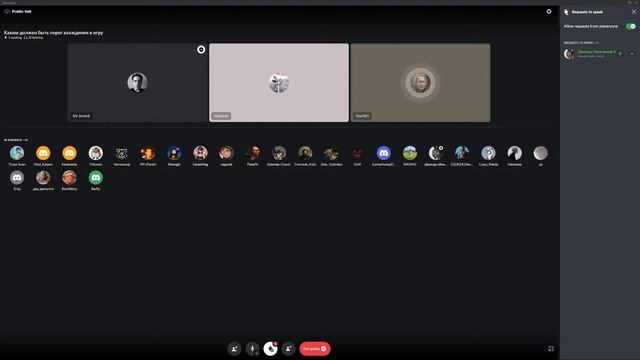The image size is (640, 360).
Task: Mute the microphone in bottom bar
Action: [252, 349]
